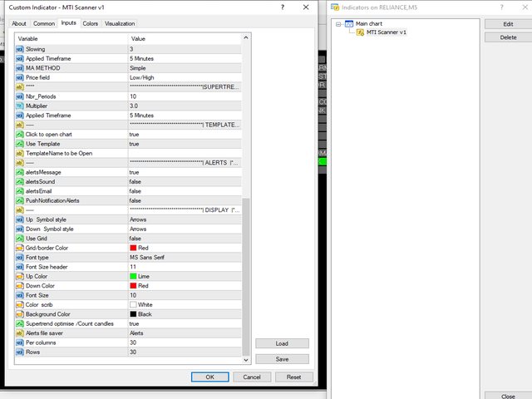Click the Rows value field
This screenshot has width=532, height=399.
[x=185, y=352]
